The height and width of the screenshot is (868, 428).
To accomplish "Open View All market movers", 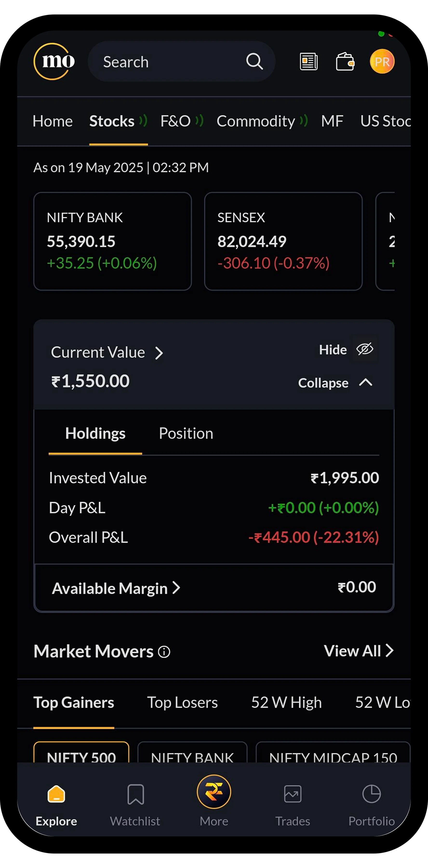I will click(358, 651).
